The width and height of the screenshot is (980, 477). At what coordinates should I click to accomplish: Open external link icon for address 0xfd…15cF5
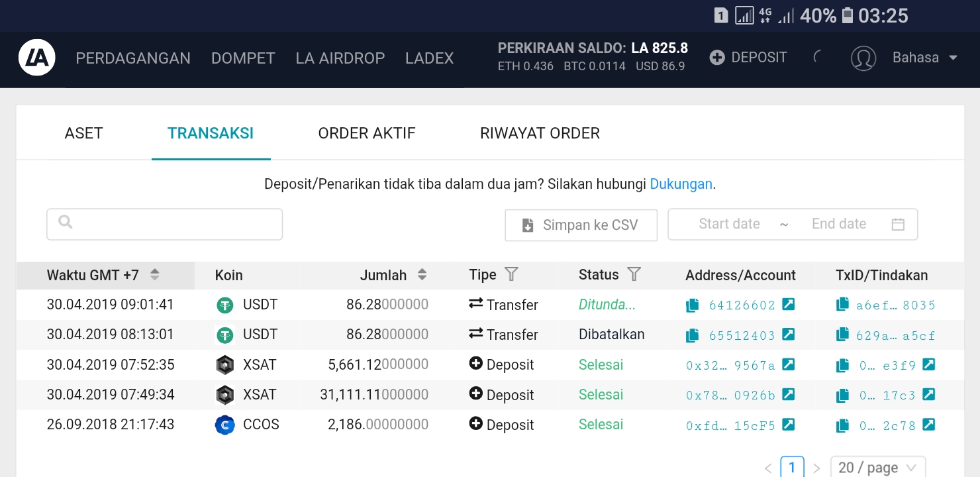(788, 425)
